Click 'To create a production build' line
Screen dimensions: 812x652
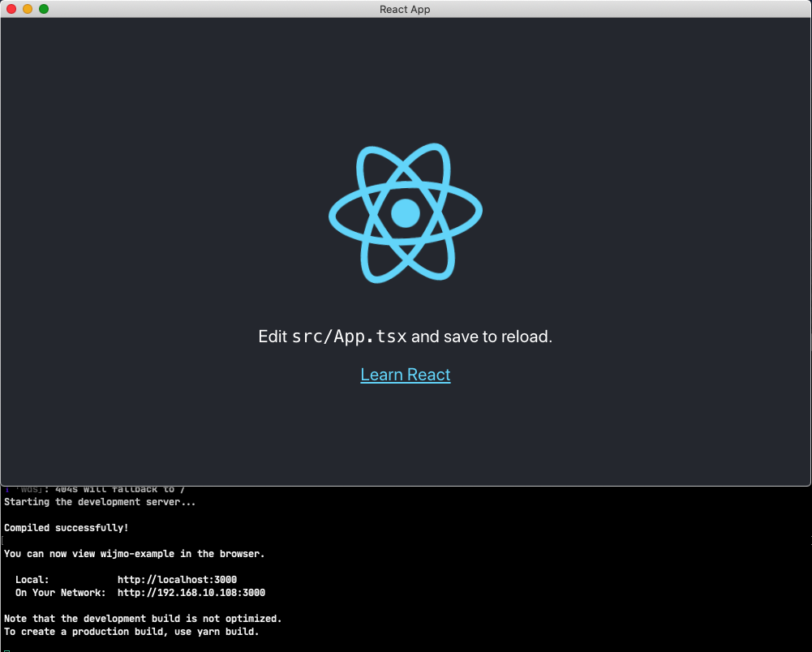(x=131, y=631)
